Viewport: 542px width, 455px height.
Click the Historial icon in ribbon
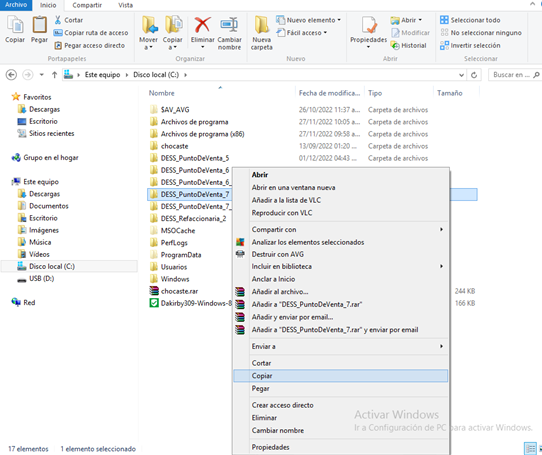pos(395,45)
